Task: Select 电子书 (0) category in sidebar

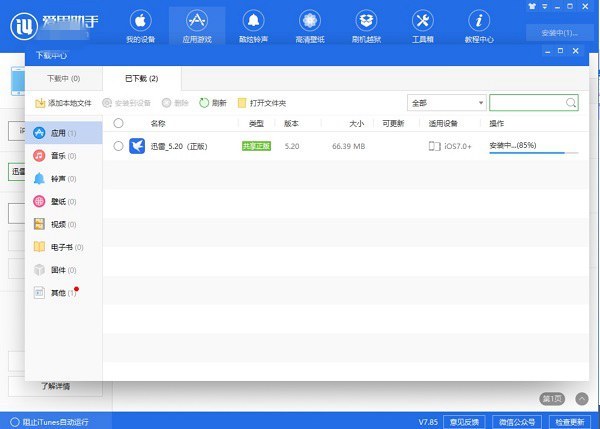Action: click(64, 247)
